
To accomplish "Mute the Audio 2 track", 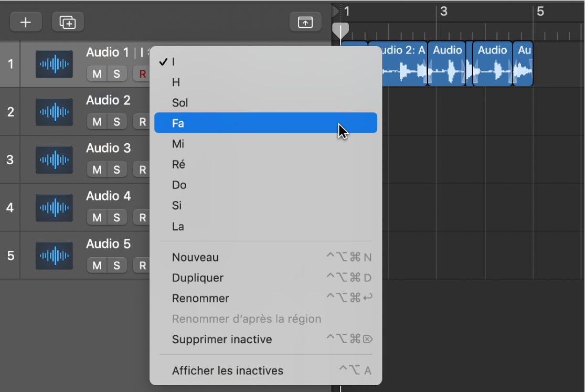I will pyautogui.click(x=97, y=121).
